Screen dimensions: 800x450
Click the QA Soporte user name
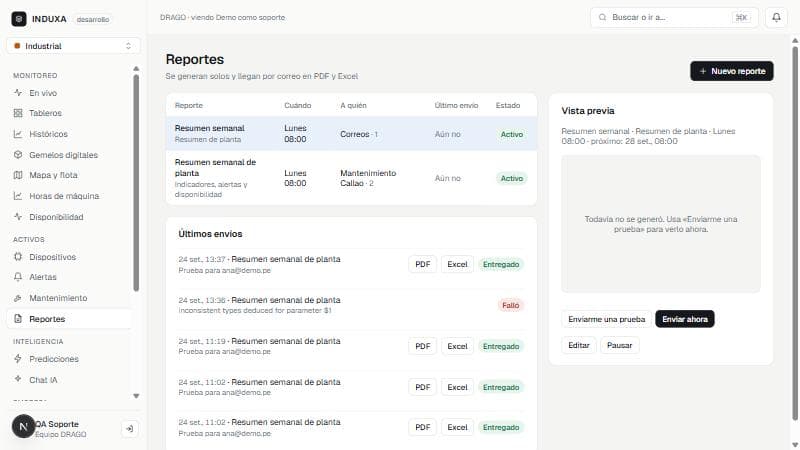(57, 424)
